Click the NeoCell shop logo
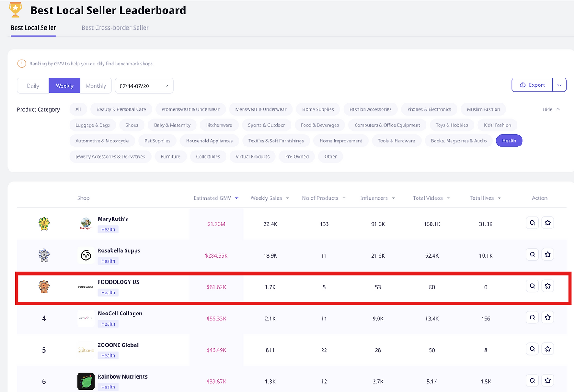This screenshot has height=392, width=574. click(86, 319)
